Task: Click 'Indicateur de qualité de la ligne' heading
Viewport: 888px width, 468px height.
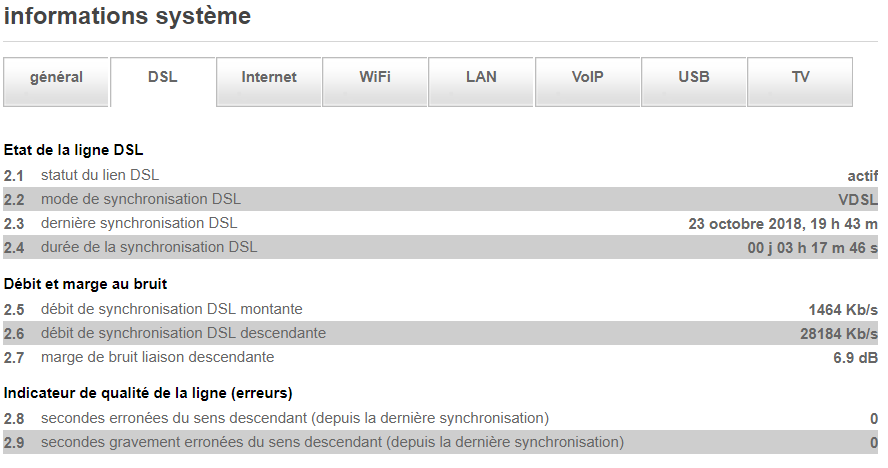Action: click(148, 393)
